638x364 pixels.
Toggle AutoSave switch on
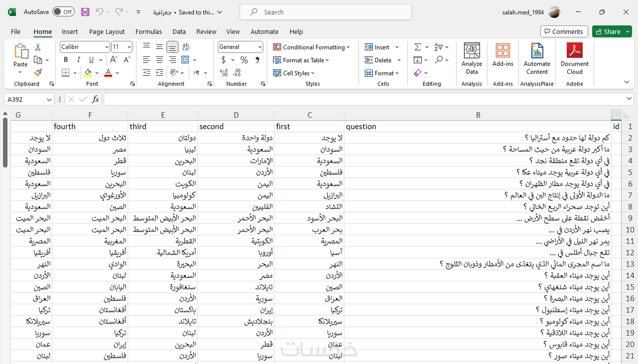pyautogui.click(x=63, y=12)
